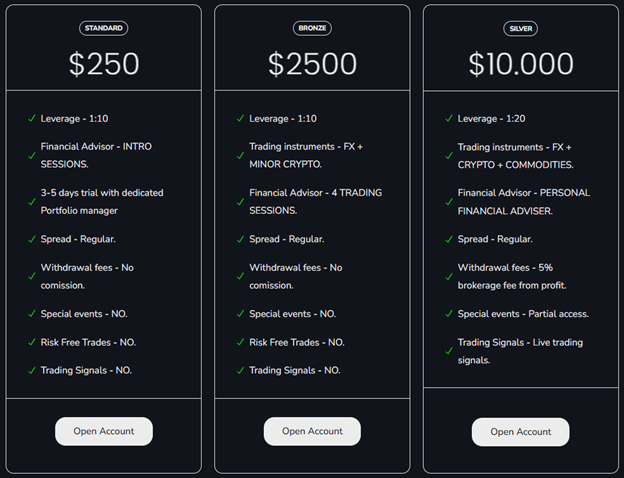
Task: Click the SILVER plan badge label
Action: (520, 29)
